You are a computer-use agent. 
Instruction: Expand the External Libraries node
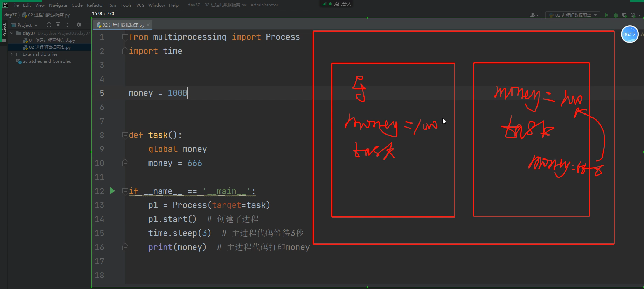(12, 54)
